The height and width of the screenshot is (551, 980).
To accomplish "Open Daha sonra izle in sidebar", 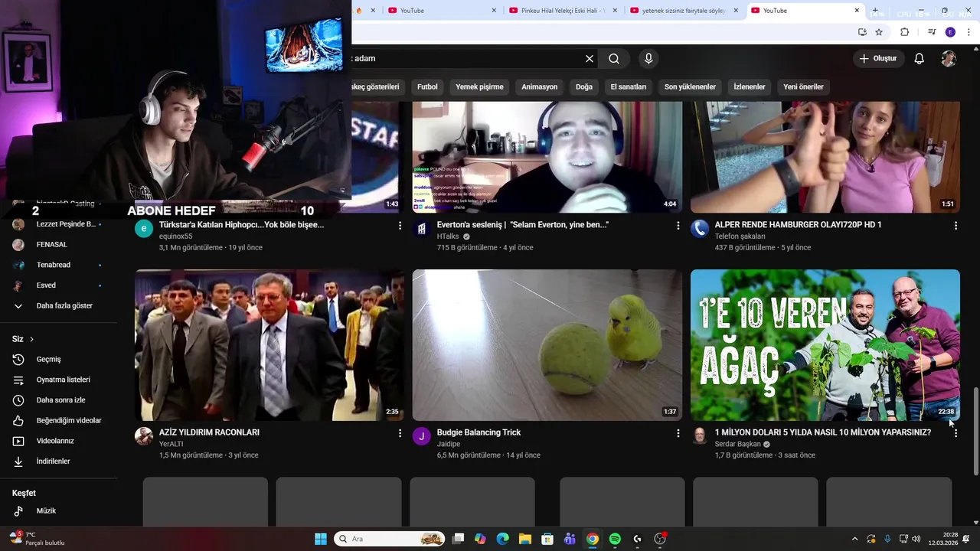I will click(x=59, y=400).
